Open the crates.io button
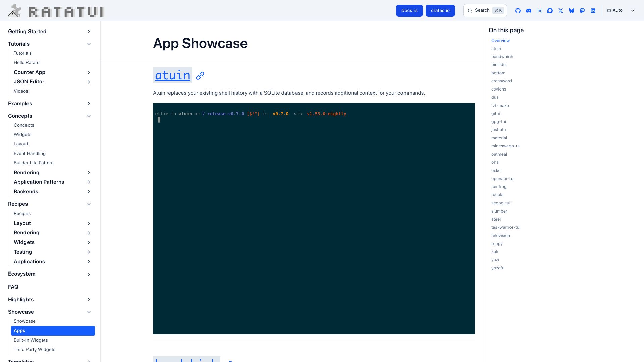This screenshot has height=362, width=644. 440,11
